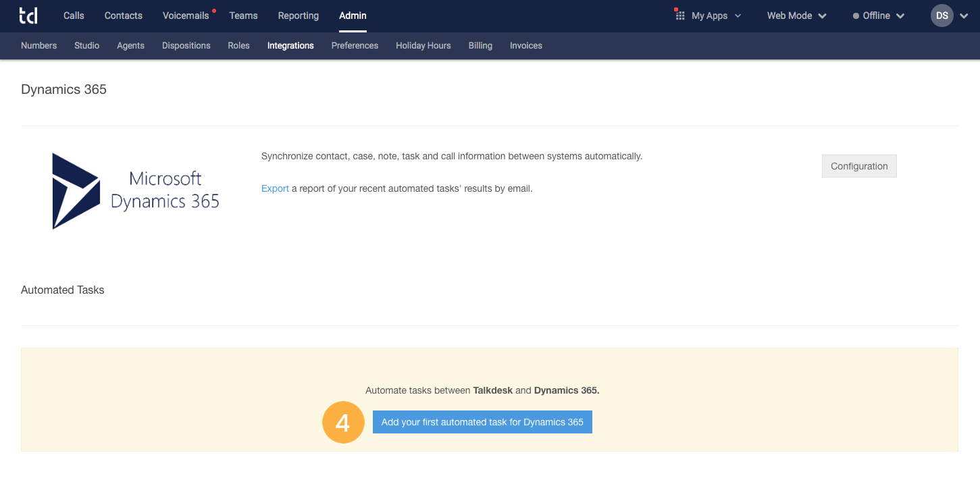Open the Holiday Hours section

[x=423, y=45]
